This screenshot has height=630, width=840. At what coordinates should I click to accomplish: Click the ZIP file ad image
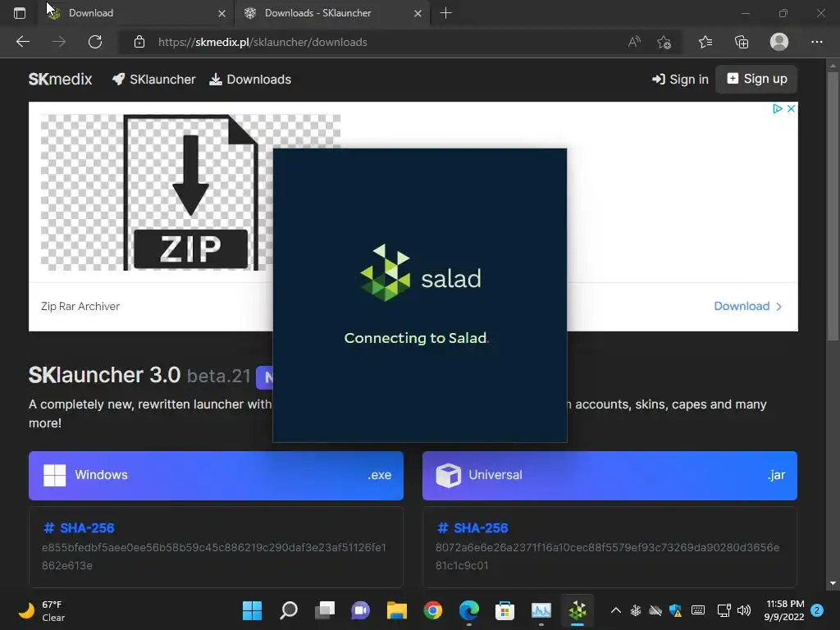pyautogui.click(x=190, y=192)
